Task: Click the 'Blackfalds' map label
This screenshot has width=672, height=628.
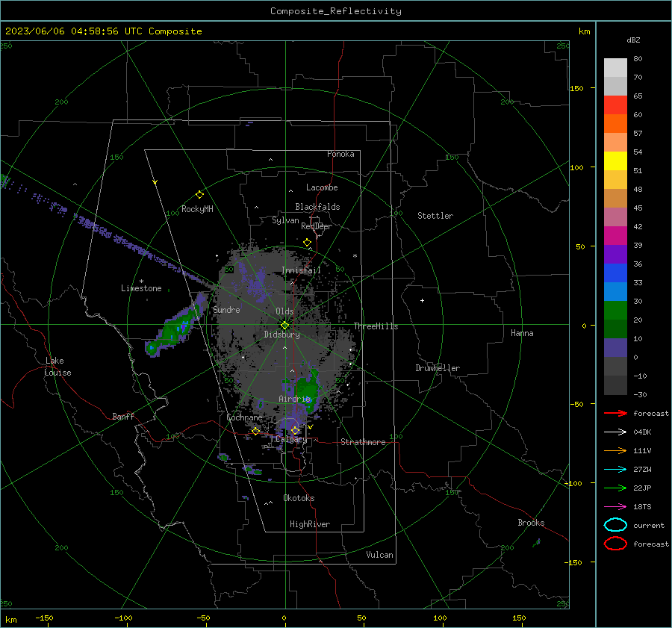Action: (x=317, y=207)
